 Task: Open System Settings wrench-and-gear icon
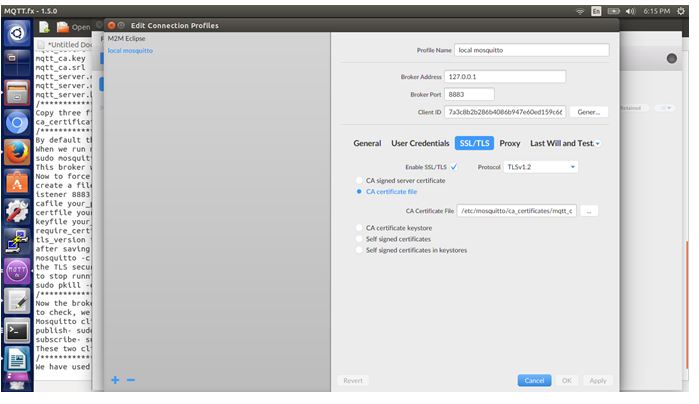[x=17, y=211]
